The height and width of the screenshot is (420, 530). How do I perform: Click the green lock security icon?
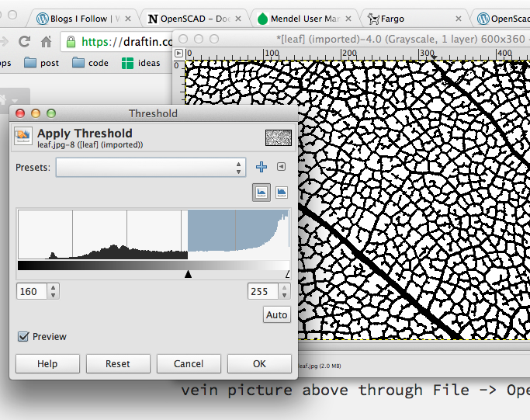coord(72,42)
